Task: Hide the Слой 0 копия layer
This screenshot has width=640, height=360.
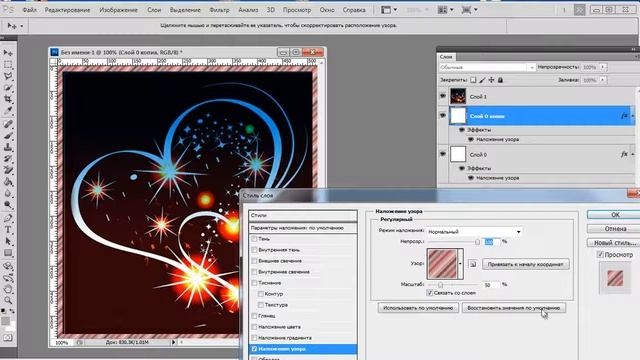Action: tap(443, 116)
